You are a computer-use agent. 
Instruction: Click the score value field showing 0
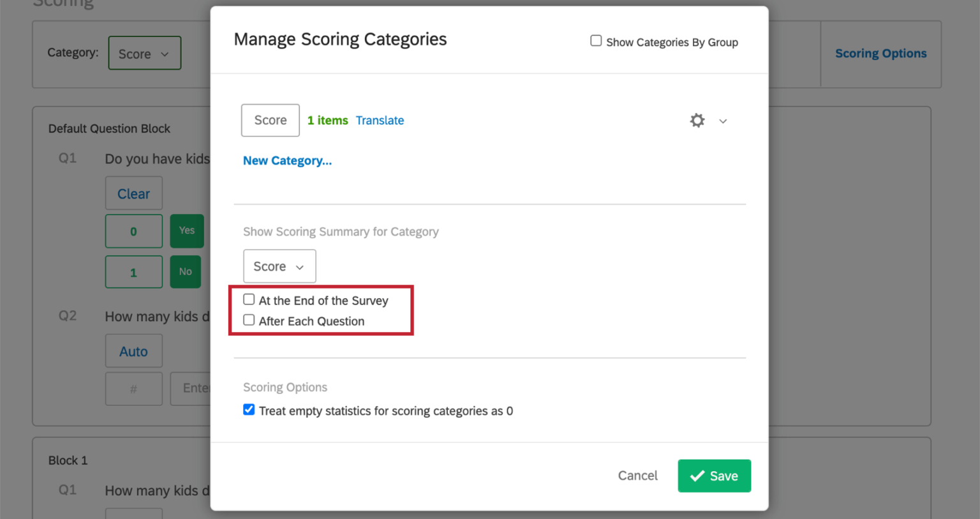point(133,230)
